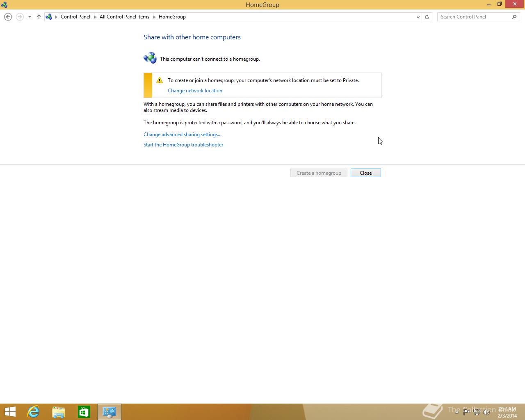Expand chevron after Control Panel breadcrumb
This screenshot has width=525, height=420.
click(x=95, y=17)
